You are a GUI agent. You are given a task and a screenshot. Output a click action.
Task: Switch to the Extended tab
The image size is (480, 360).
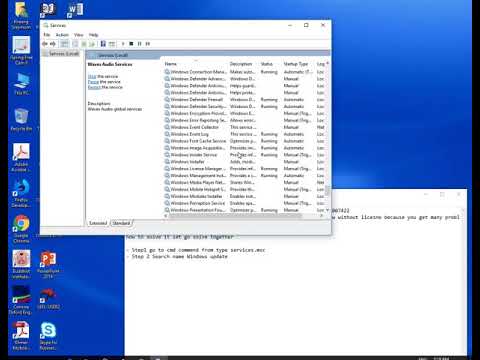[98, 223]
